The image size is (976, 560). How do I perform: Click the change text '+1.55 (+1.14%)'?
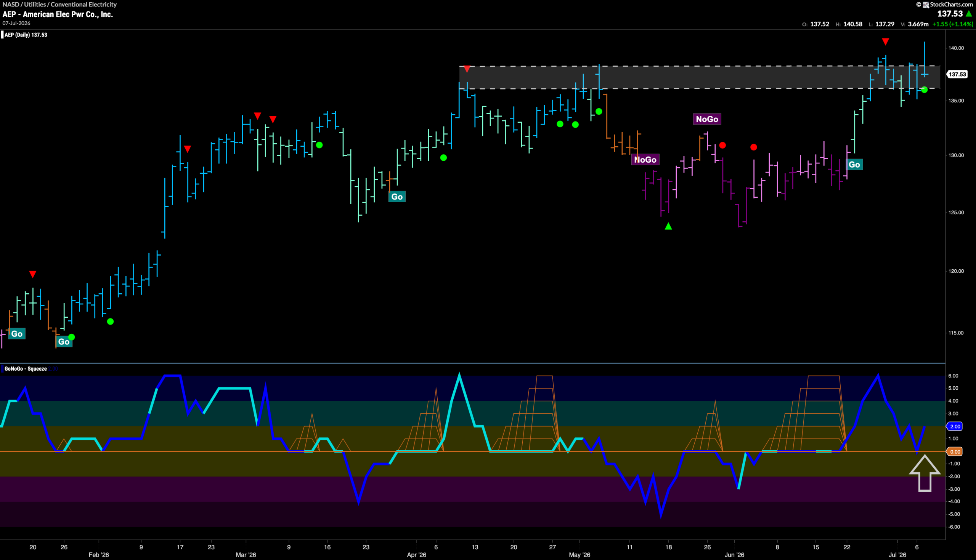[952, 24]
